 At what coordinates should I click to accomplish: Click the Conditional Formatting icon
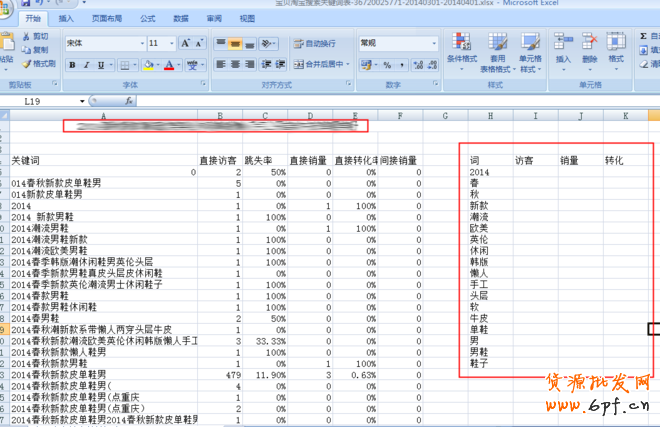coord(462,43)
